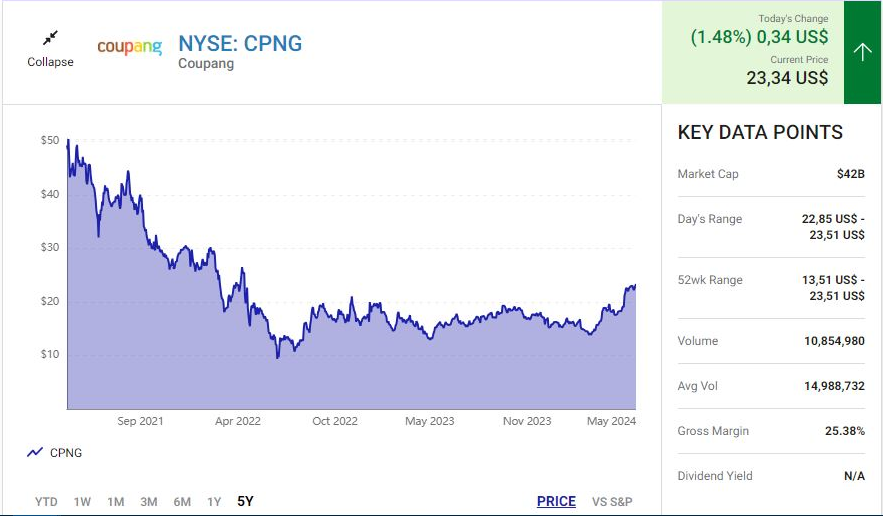This screenshot has height=518, width=885.
Task: Click the Collapse arrows icon
Action: click(50, 38)
